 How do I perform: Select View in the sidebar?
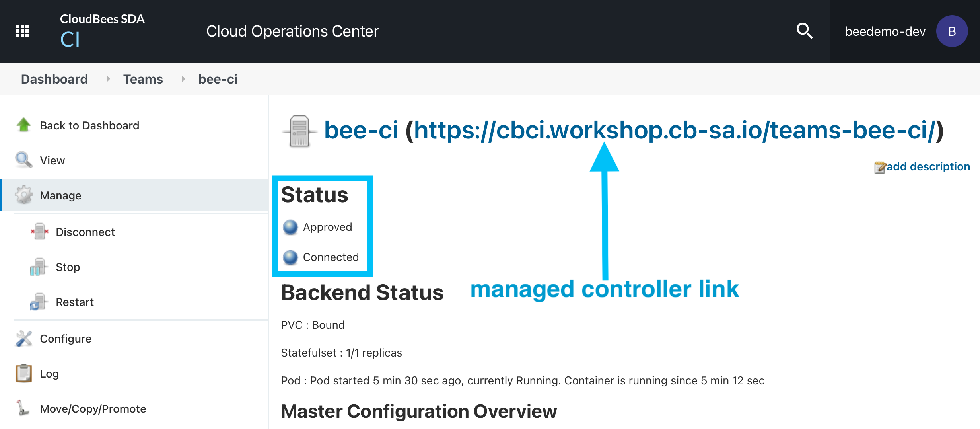[x=52, y=160]
